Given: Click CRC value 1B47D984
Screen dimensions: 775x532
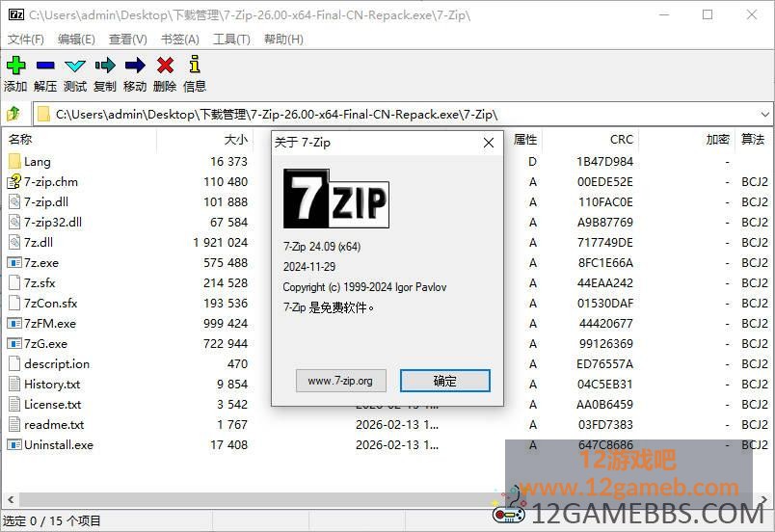Looking at the screenshot, I should tap(604, 161).
